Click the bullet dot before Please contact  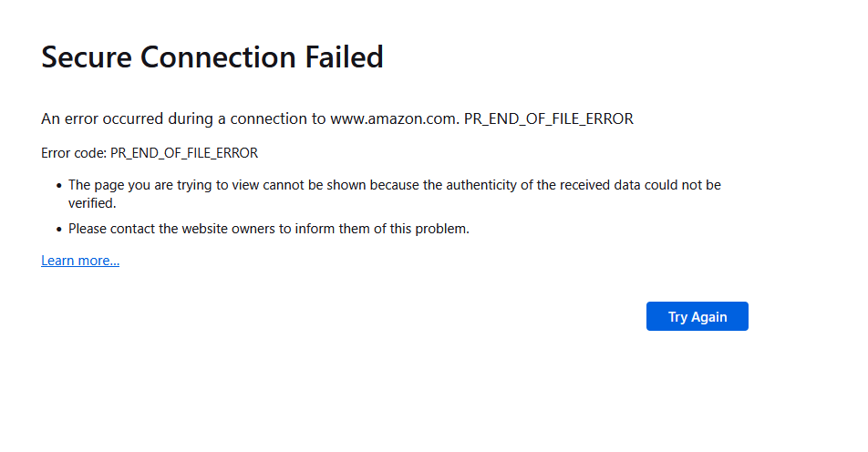[x=59, y=230]
